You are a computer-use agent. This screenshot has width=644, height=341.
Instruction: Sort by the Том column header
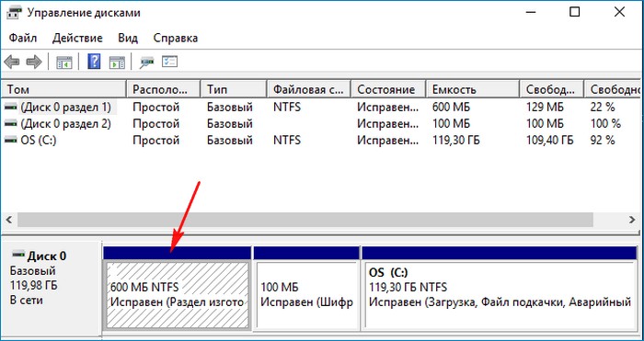[x=63, y=89]
